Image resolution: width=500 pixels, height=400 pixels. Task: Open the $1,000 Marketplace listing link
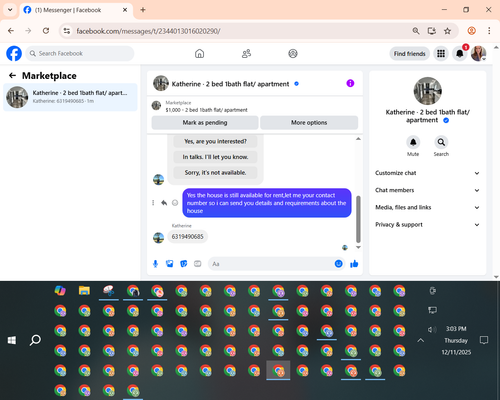[206, 110]
